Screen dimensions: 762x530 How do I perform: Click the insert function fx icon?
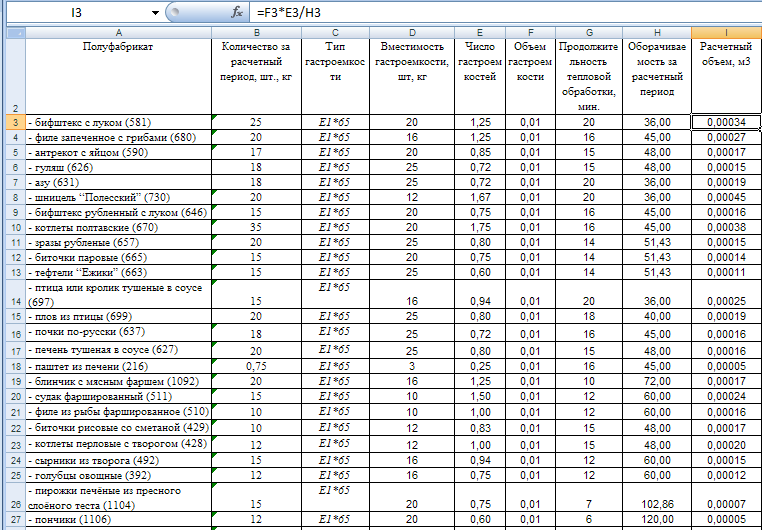click(x=237, y=13)
